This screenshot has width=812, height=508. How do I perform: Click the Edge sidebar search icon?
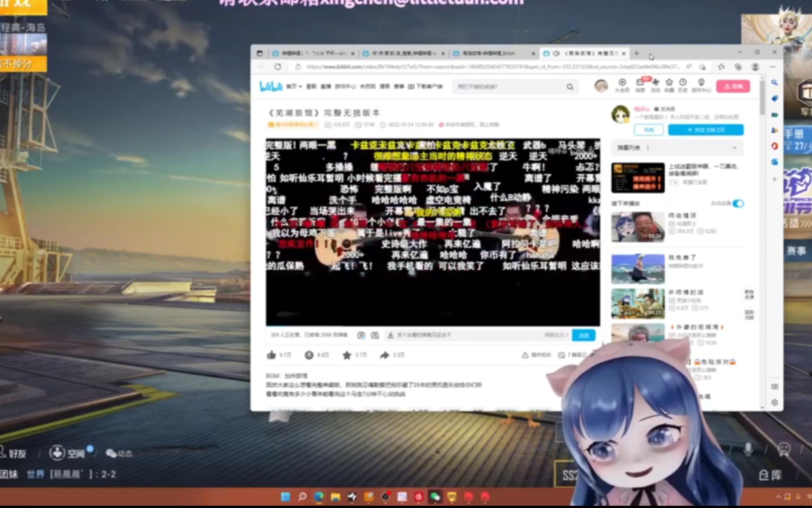774,82
